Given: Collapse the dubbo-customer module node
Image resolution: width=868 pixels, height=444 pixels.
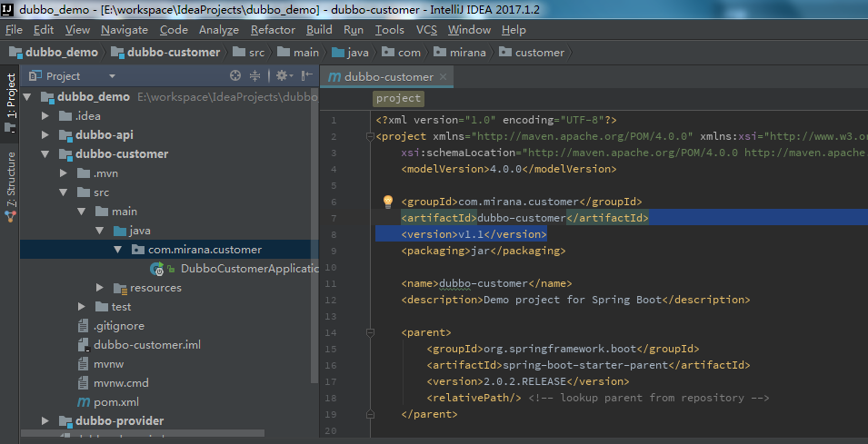Looking at the screenshot, I should point(46,153).
